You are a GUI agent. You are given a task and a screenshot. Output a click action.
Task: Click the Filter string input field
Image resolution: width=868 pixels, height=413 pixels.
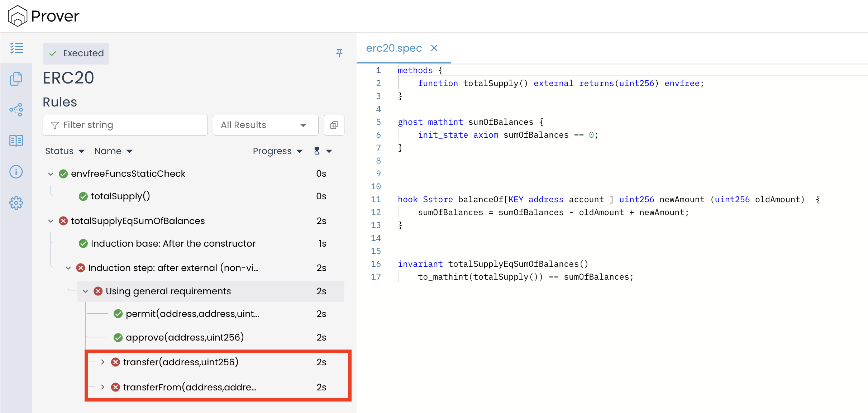125,125
